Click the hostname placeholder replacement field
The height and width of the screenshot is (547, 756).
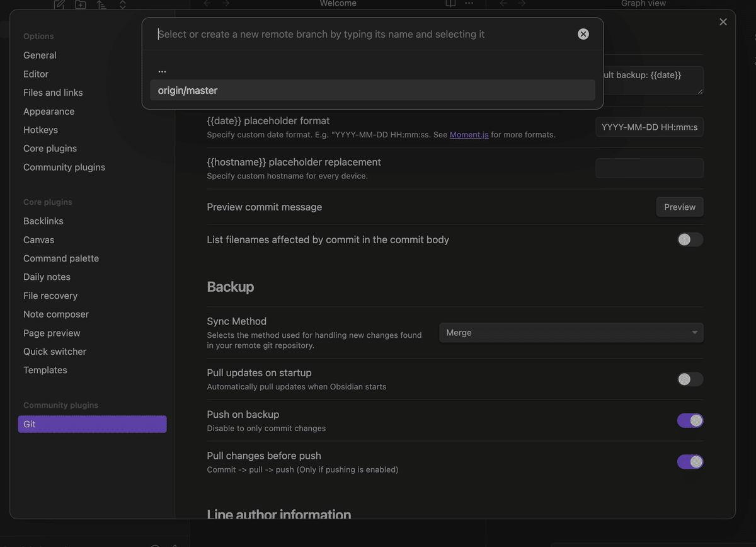tap(649, 168)
